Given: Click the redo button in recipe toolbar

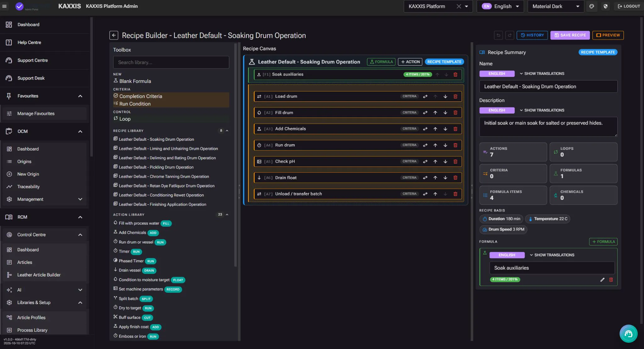Looking at the screenshot, I should (x=510, y=35).
